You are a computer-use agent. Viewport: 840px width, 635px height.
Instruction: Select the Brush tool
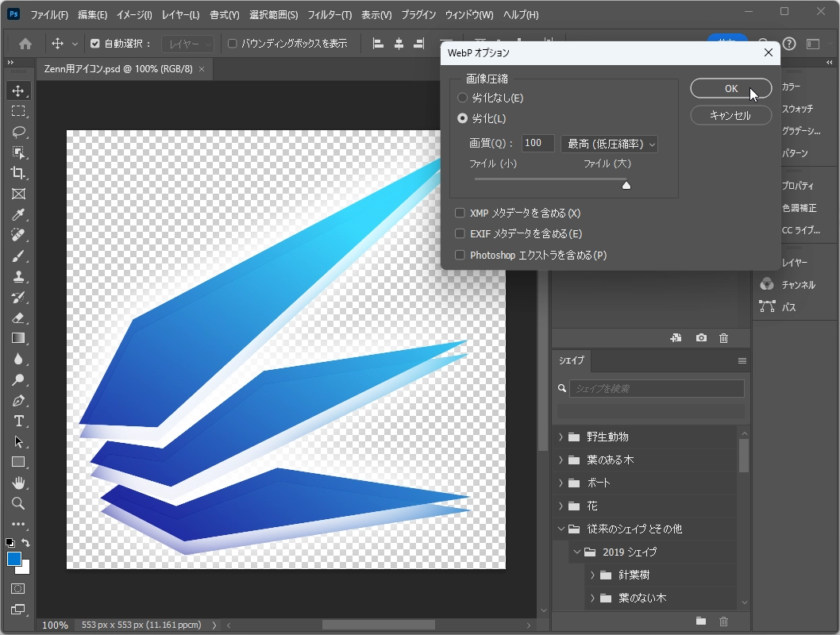tap(18, 256)
